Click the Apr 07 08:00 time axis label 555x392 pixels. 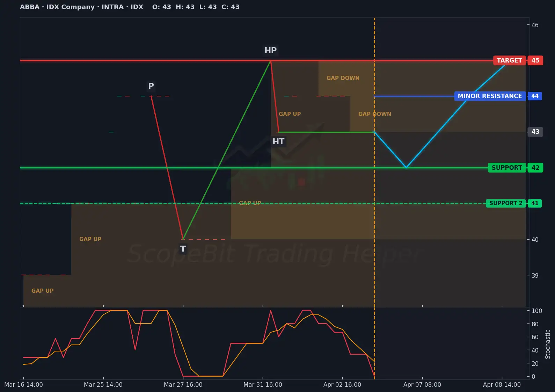pos(422,385)
